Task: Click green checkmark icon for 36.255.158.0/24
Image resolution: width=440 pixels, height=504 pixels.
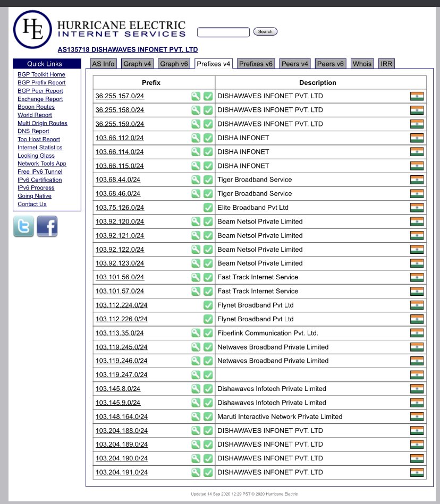Action: [x=208, y=110]
